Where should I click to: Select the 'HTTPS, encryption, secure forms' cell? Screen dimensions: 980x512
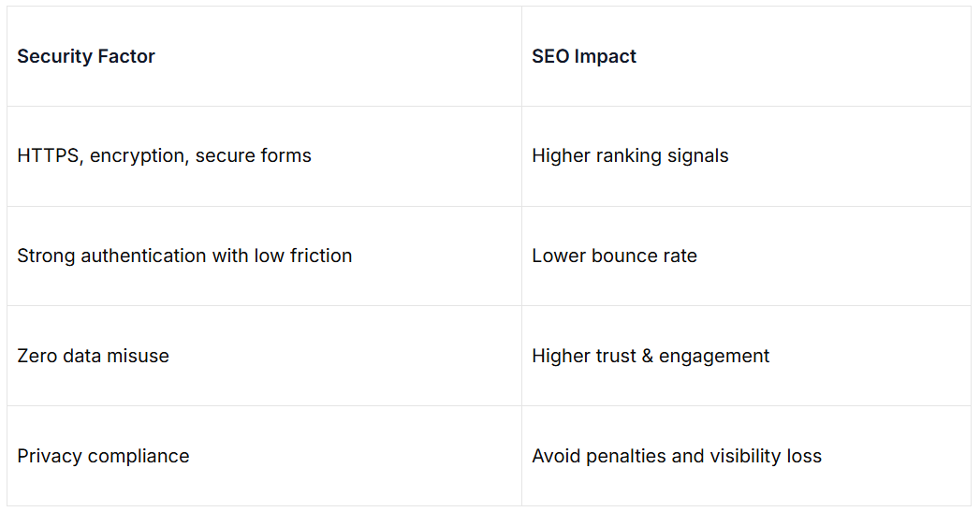coord(164,156)
